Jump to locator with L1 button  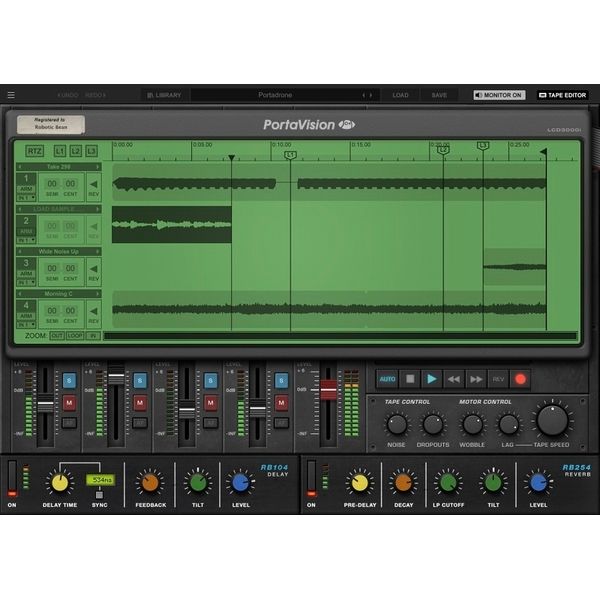[60, 151]
